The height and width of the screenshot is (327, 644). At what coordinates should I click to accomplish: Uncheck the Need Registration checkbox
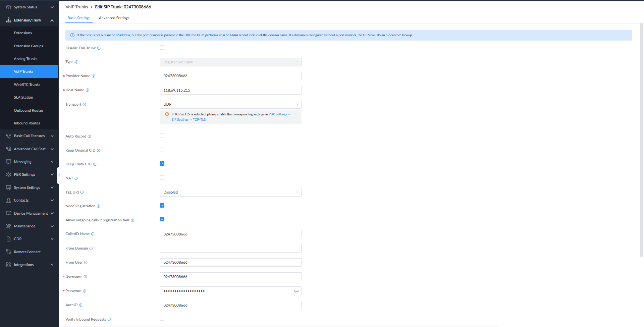162,206
